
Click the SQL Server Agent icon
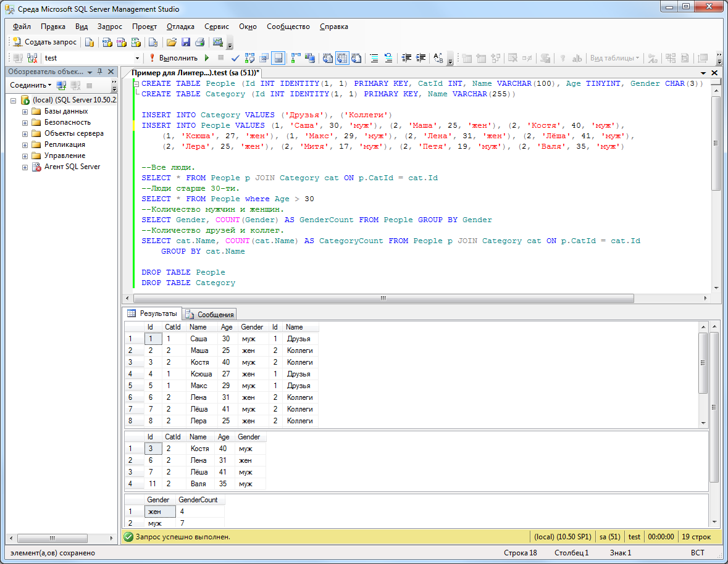coord(36,167)
